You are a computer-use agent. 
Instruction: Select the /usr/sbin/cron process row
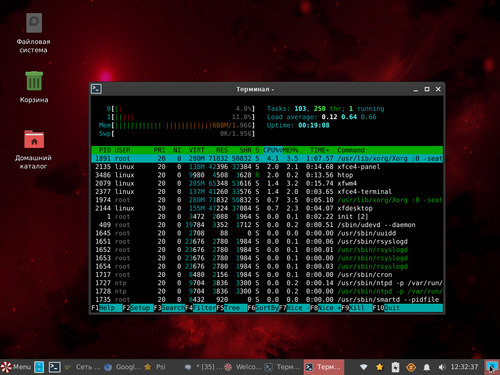tap(267, 275)
